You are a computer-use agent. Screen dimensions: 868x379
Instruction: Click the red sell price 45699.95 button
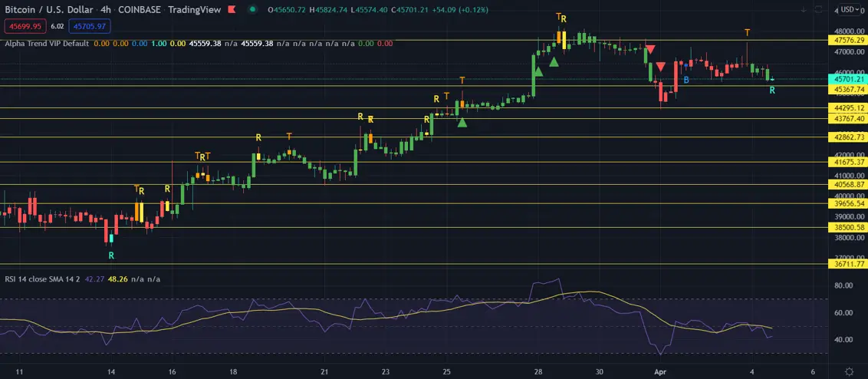[23, 26]
